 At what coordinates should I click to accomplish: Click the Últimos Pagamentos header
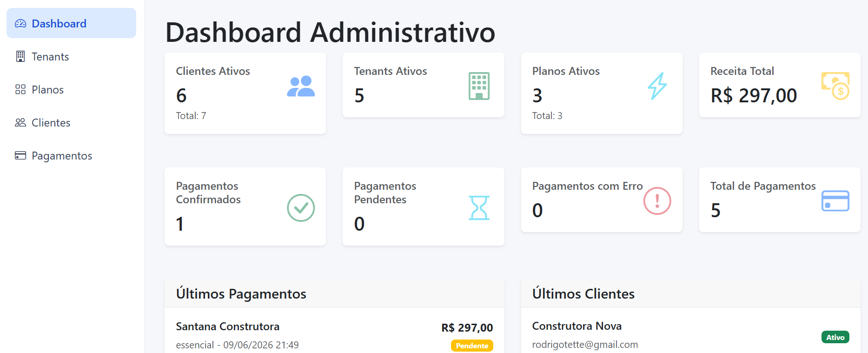coord(241,294)
